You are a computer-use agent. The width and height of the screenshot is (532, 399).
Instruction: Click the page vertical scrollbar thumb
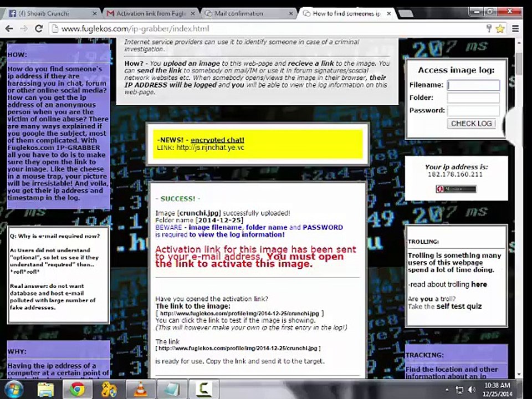tap(519, 63)
